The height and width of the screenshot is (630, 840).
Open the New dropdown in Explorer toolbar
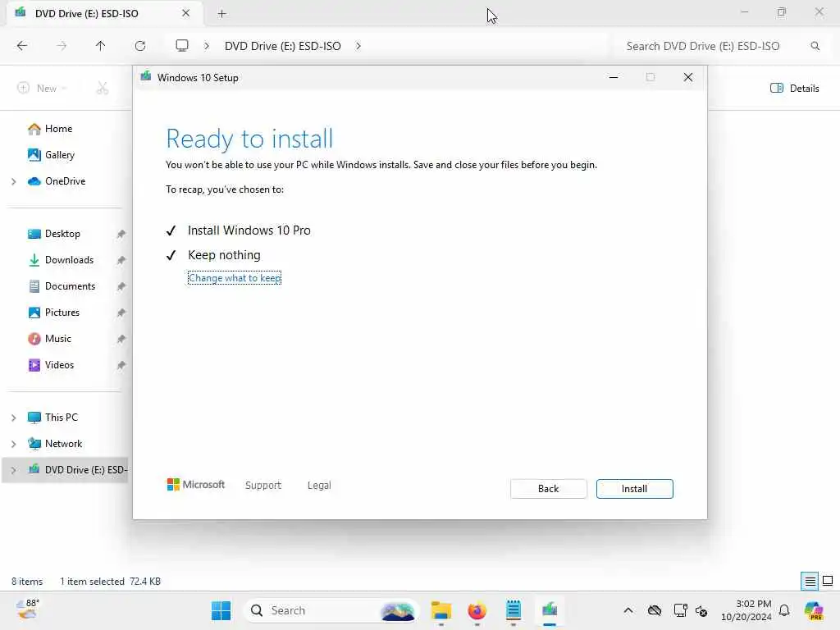42,88
